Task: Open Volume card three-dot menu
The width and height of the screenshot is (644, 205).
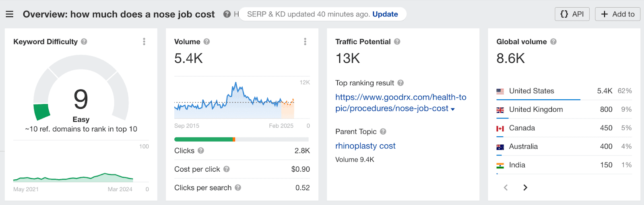Action: [305, 41]
